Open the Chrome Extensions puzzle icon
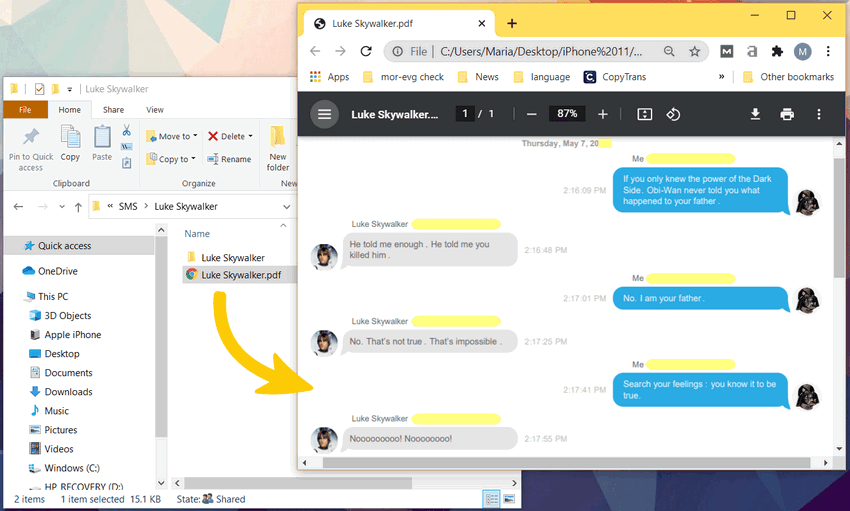 pyautogui.click(x=777, y=51)
